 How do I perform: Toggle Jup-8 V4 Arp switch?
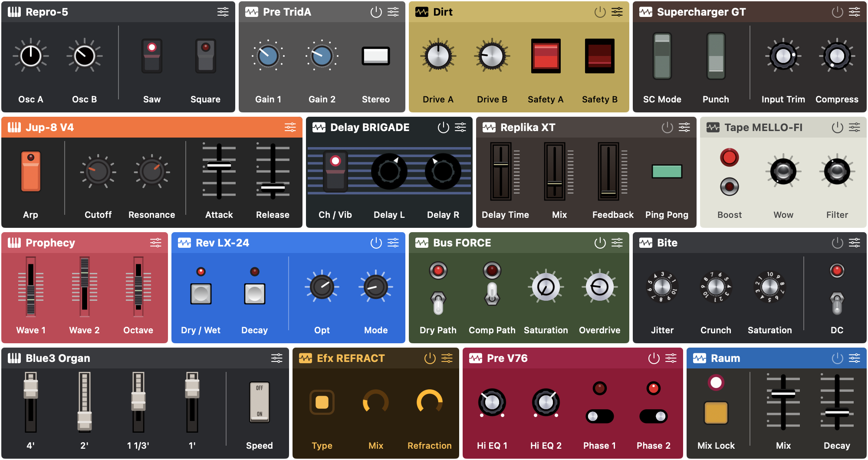click(x=31, y=171)
